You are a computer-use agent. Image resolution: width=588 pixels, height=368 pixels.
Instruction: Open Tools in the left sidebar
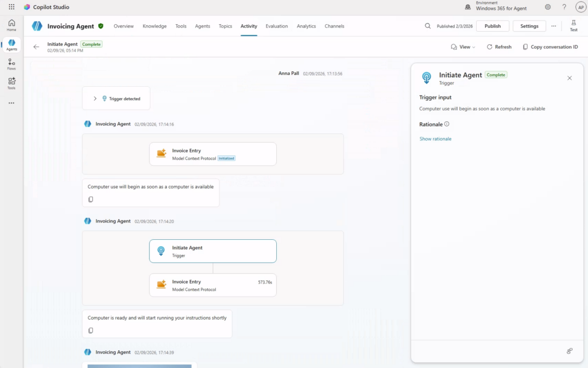tap(11, 83)
